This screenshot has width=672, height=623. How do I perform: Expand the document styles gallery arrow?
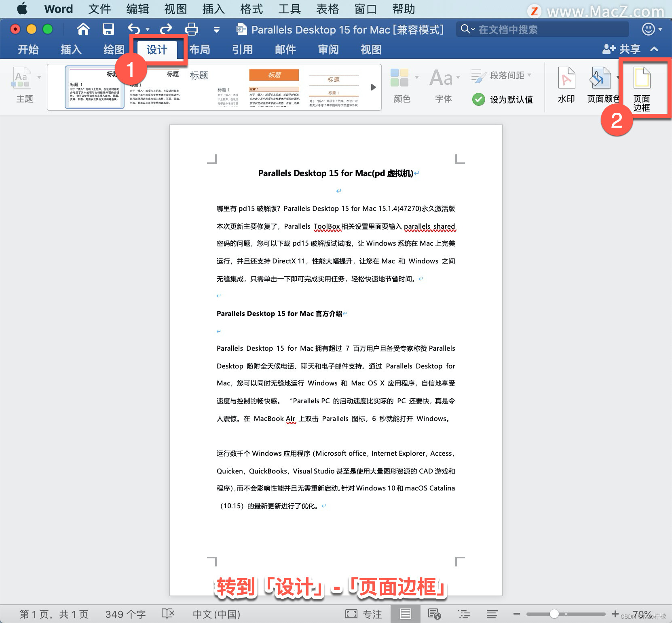[374, 87]
